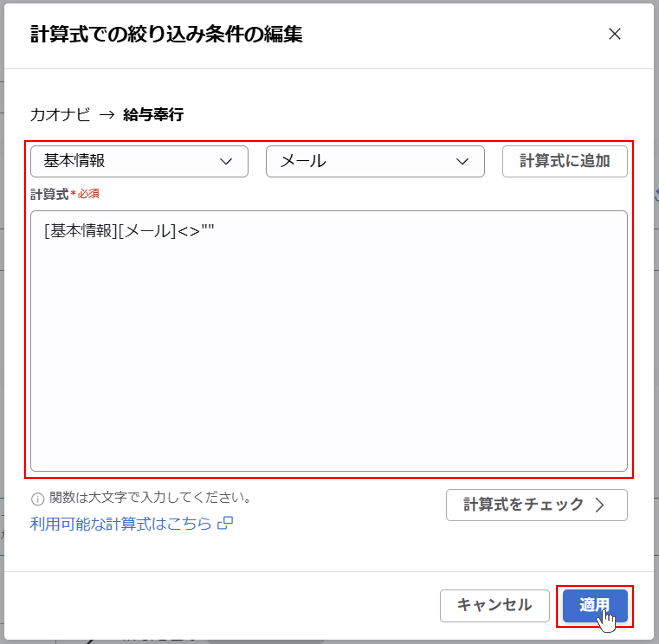659x644 pixels.
Task: Click the カオナビ breadcrumb text
Action: pyautogui.click(x=60, y=115)
